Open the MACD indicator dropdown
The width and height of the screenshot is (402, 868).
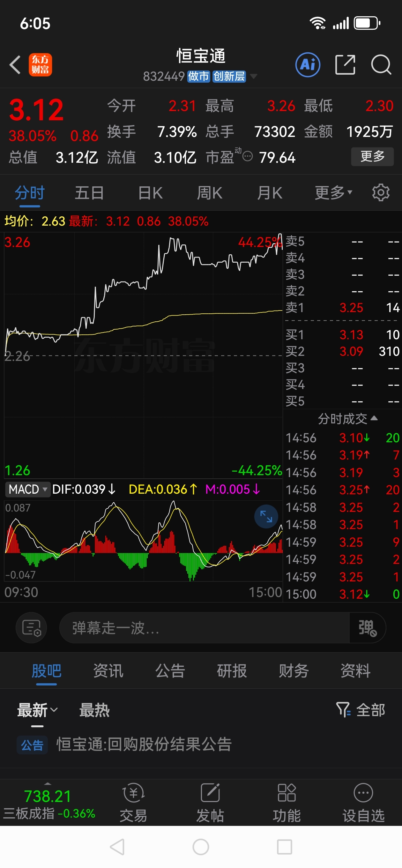coord(28,489)
